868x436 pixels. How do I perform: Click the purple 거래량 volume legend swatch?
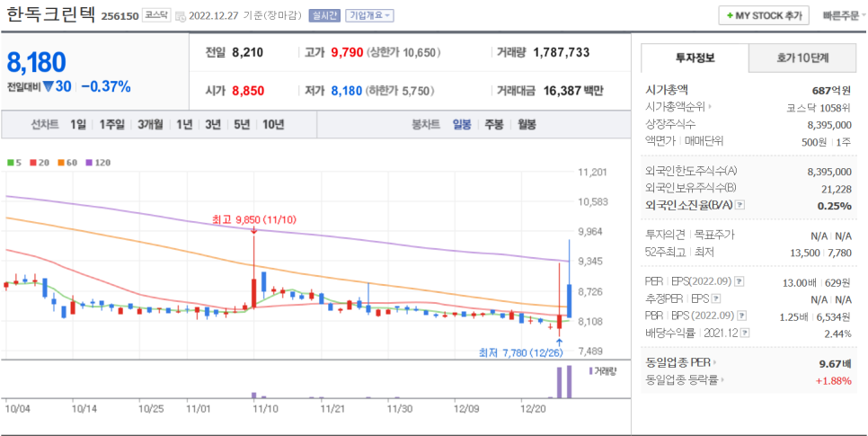tap(590, 371)
